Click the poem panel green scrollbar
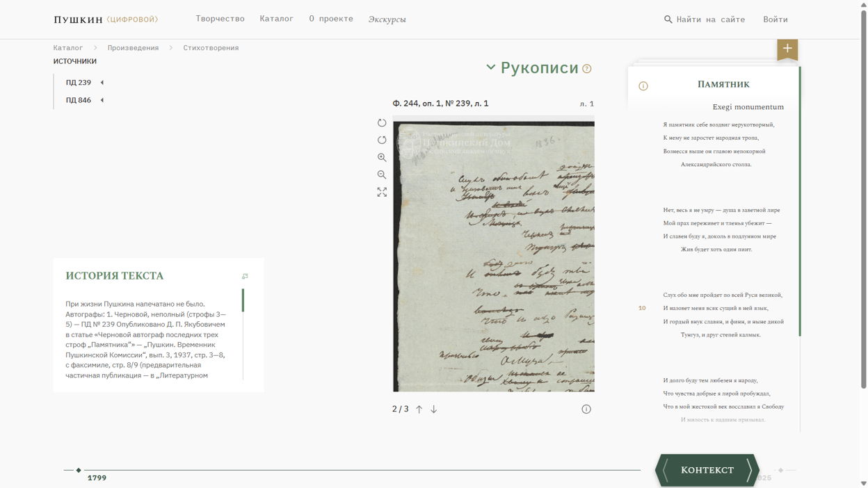The image size is (868, 488). pos(800,202)
